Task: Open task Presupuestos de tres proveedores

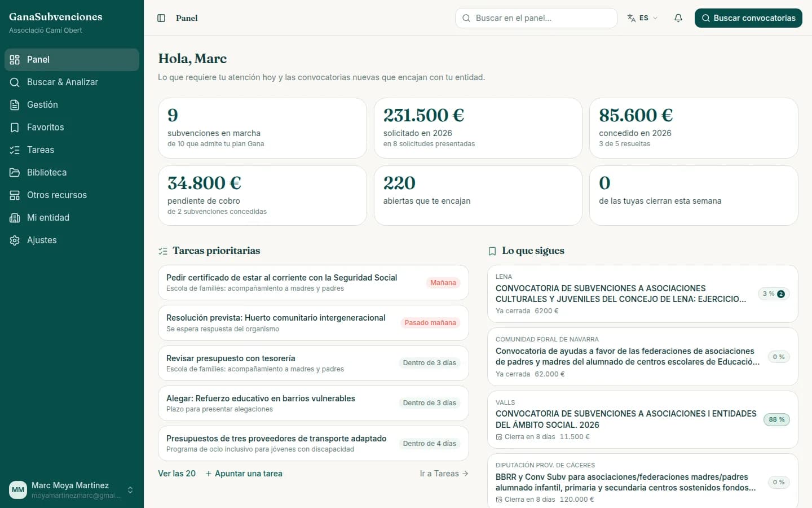Action: (x=314, y=444)
